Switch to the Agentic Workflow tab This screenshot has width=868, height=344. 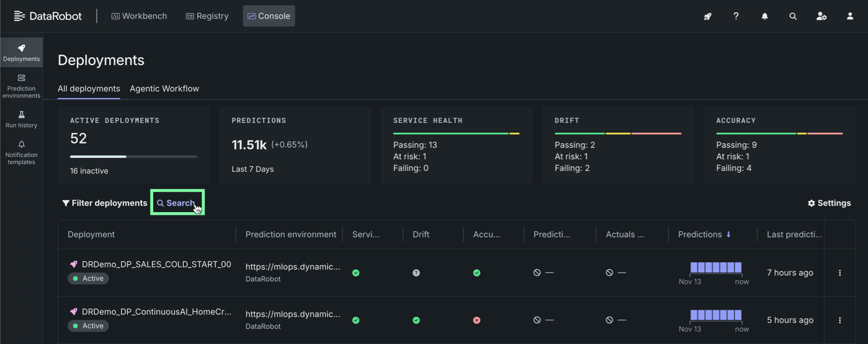pyautogui.click(x=164, y=89)
